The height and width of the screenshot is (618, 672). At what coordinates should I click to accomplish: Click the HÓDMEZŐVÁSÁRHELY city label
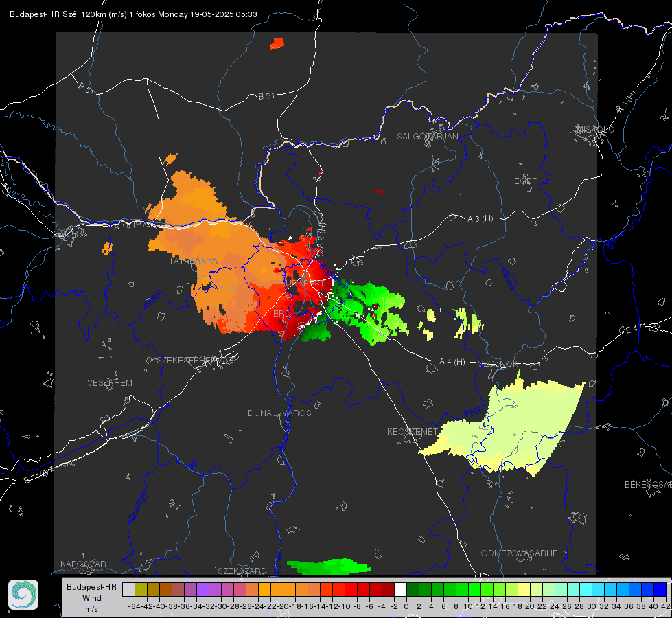[521, 553]
